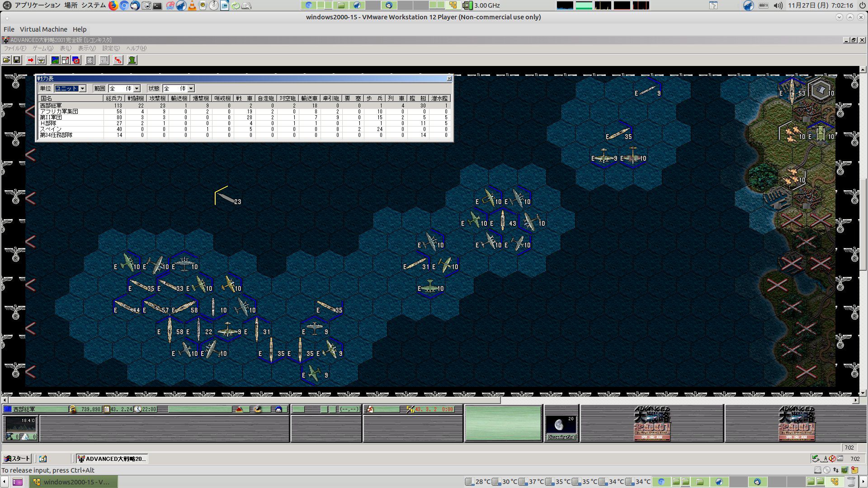The height and width of the screenshot is (488, 868).
Task: Click the red mountain icon in the status bar
Action: click(240, 409)
